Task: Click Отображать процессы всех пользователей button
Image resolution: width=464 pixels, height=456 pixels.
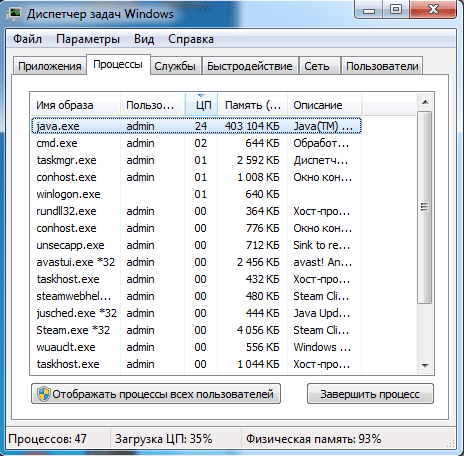Action: tap(156, 394)
